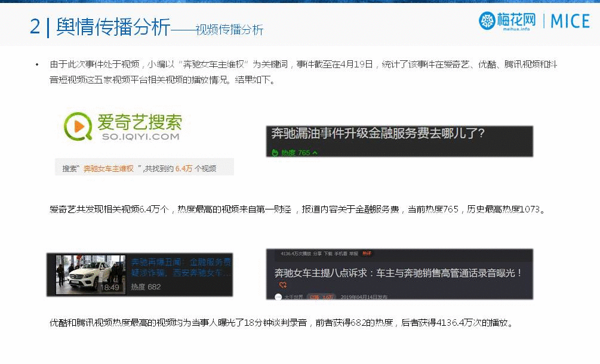Open the Youku white Mercedes video thumbnail

click(x=90, y=274)
